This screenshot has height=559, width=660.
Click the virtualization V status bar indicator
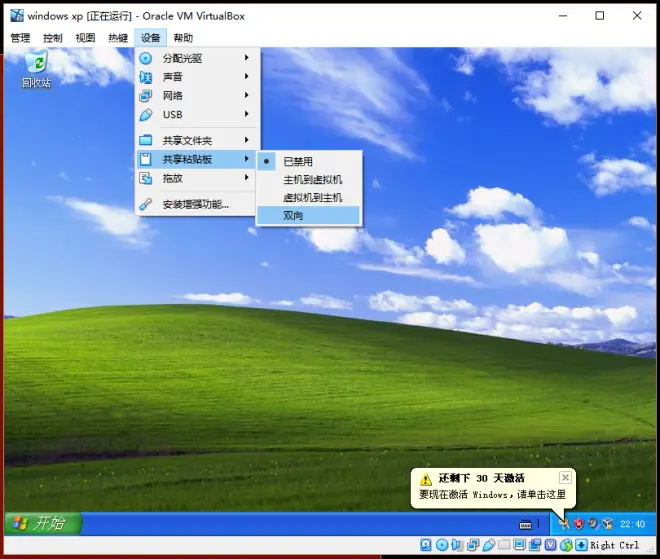point(550,545)
